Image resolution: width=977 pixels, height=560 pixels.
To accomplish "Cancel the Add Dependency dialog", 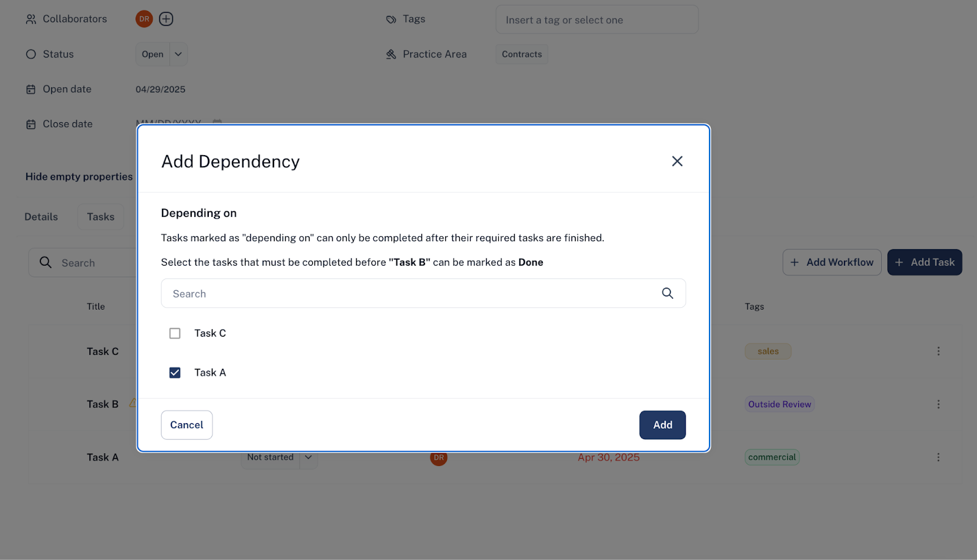I will pyautogui.click(x=187, y=425).
